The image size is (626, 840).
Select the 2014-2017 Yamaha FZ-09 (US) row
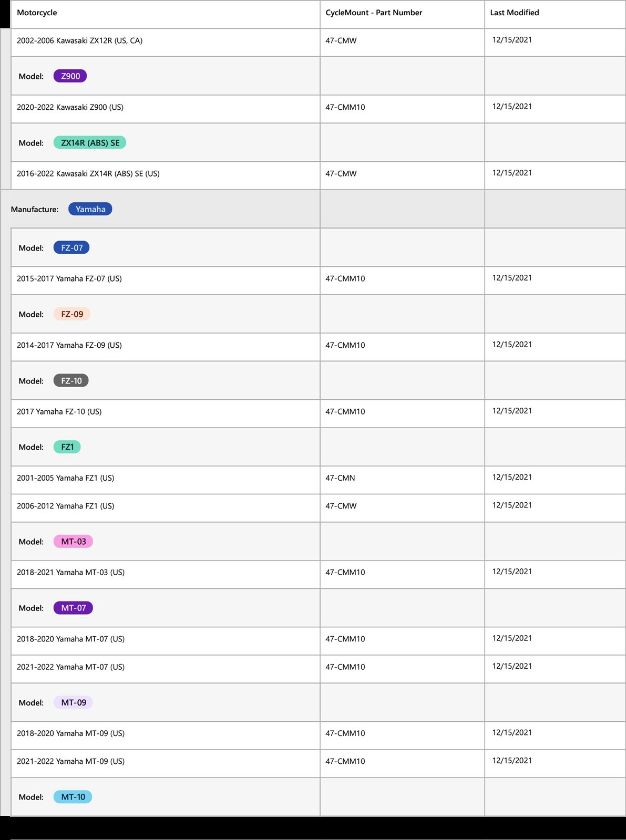click(x=318, y=347)
